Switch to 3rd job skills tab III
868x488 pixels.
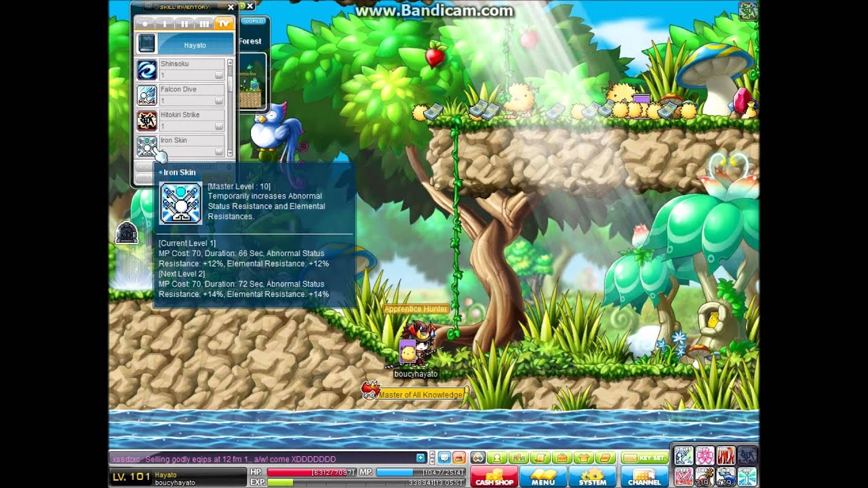pyautogui.click(x=204, y=24)
